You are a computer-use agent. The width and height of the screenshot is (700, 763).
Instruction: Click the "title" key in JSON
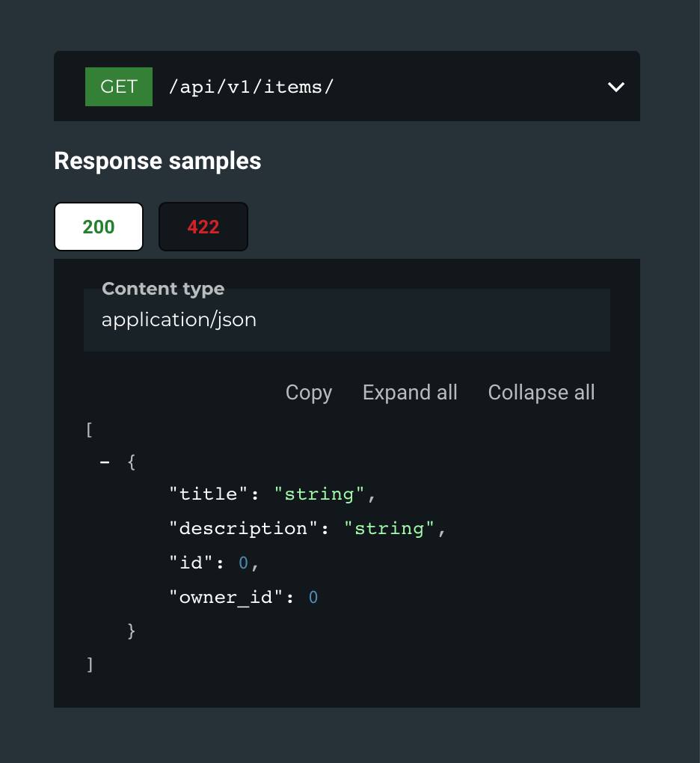[x=208, y=494]
